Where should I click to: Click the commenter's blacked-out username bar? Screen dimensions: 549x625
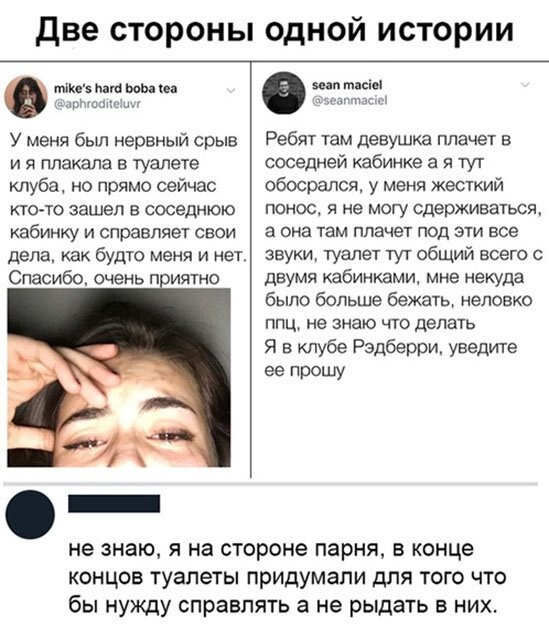[114, 503]
